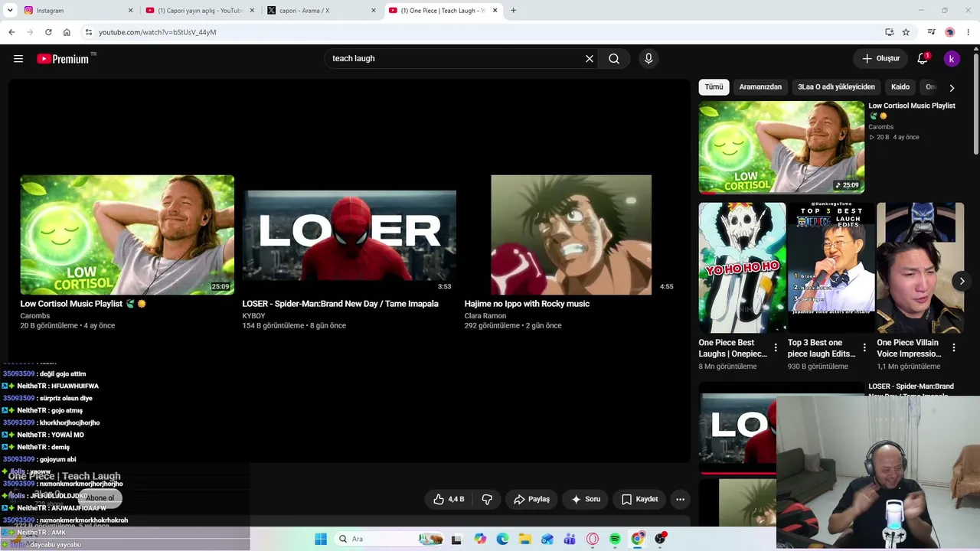Click the Oluştur create button

coord(881,59)
